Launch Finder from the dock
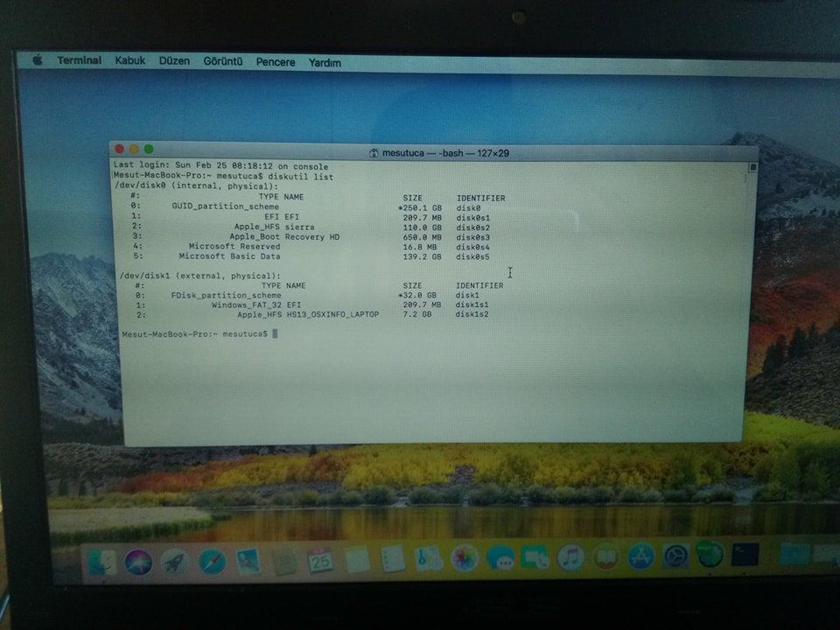This screenshot has width=840, height=630. [101, 562]
